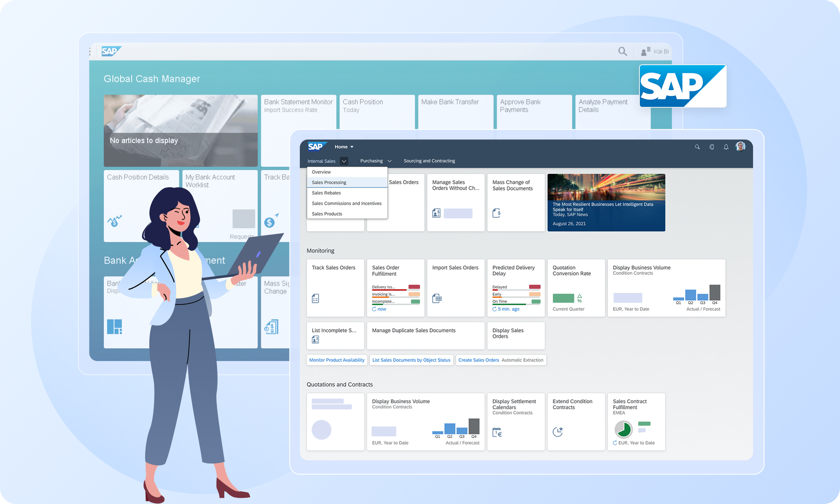This screenshot has height=504, width=840.
Task: Open the SAP News article thumbnail dated August 26, 2021
Action: 606,202
